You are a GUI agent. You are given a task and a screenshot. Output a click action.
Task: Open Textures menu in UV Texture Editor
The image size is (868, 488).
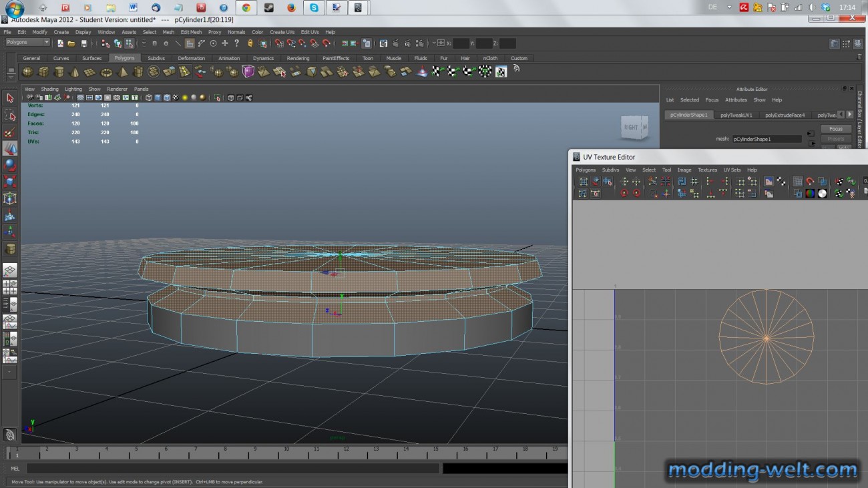tap(707, 170)
